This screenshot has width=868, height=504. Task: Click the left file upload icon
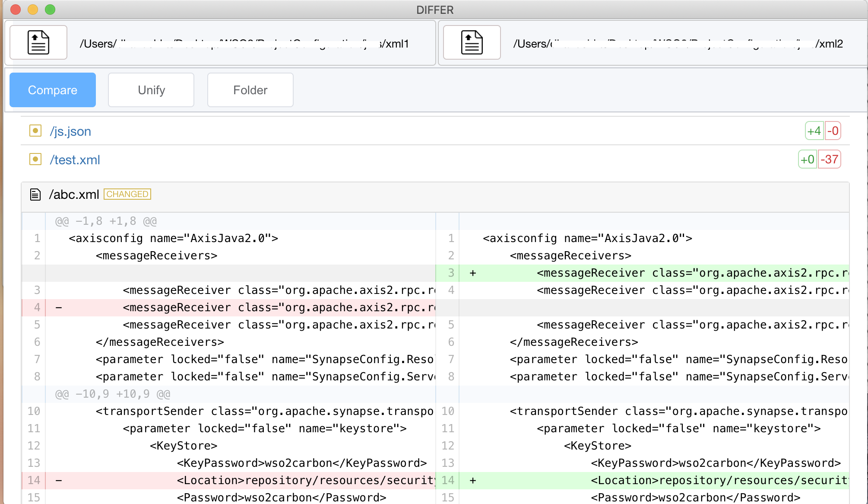[38, 42]
